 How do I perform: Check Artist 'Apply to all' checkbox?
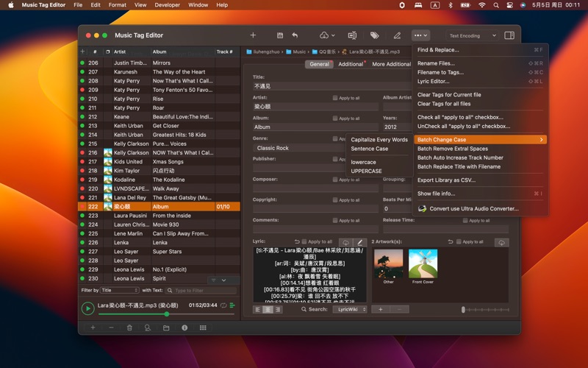pos(335,98)
